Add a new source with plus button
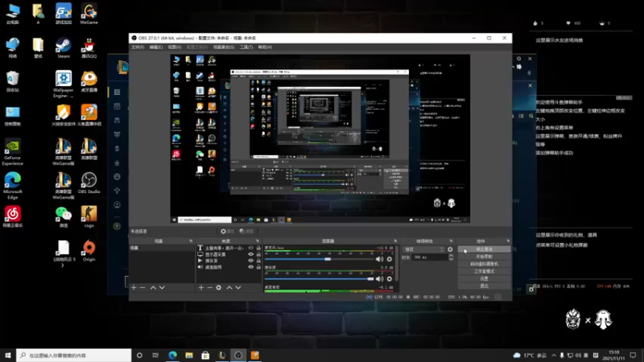The image size is (644, 362). click(200, 288)
